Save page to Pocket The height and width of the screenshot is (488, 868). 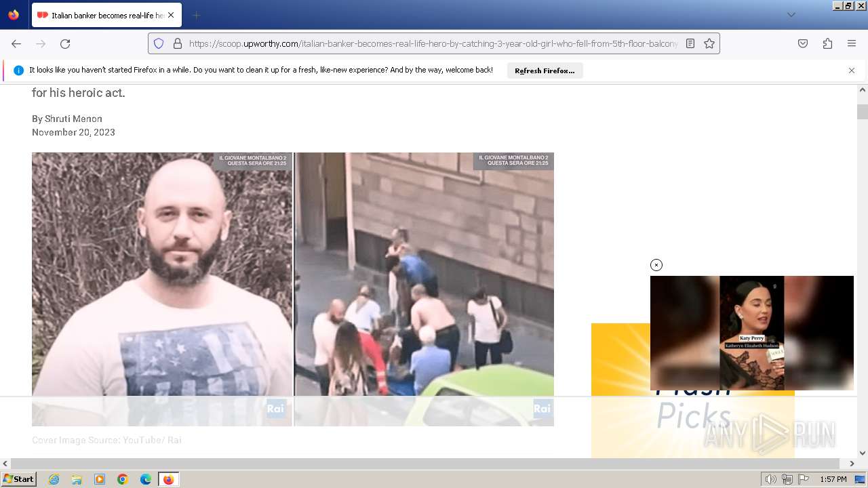click(803, 43)
